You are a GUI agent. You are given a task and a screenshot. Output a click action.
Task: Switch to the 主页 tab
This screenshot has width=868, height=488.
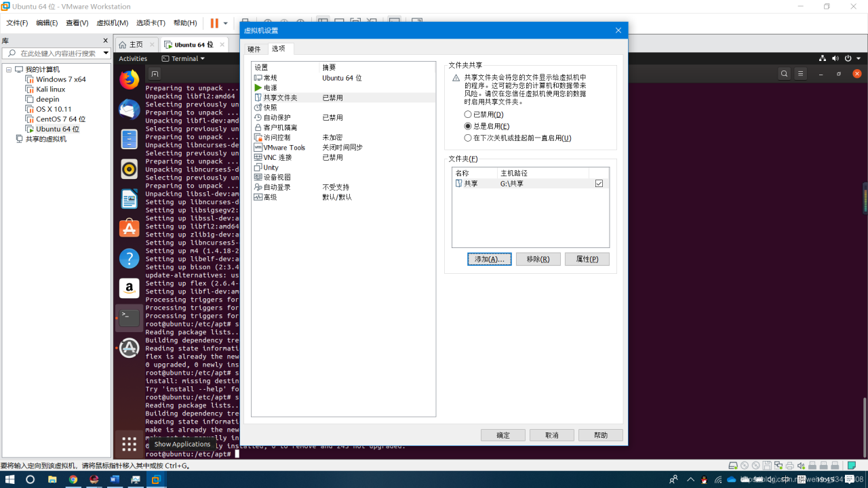click(136, 45)
